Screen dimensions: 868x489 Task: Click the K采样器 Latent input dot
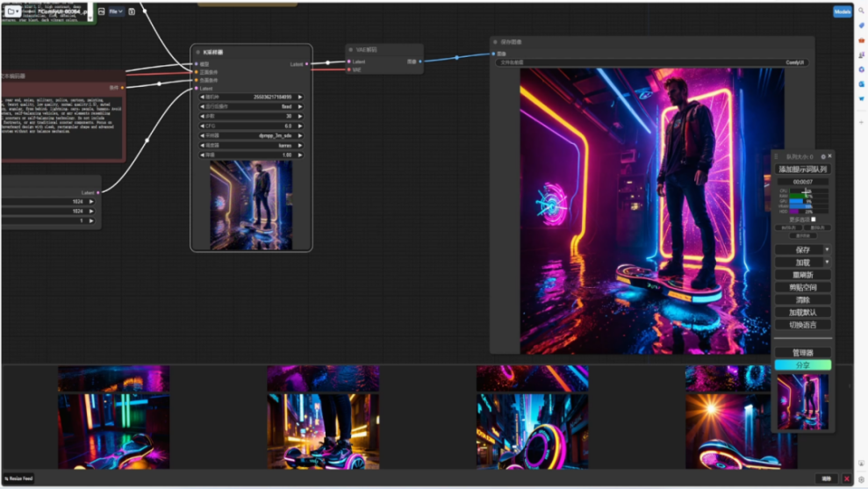click(x=197, y=88)
